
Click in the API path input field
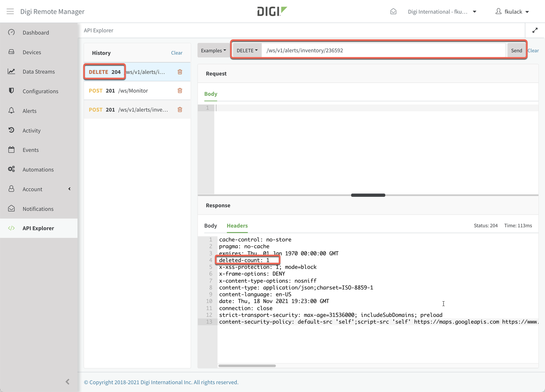pyautogui.click(x=384, y=50)
